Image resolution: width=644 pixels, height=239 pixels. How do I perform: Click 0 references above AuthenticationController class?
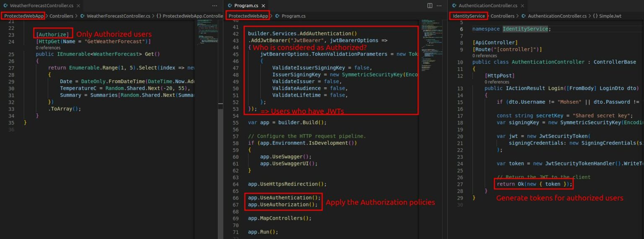pos(485,55)
